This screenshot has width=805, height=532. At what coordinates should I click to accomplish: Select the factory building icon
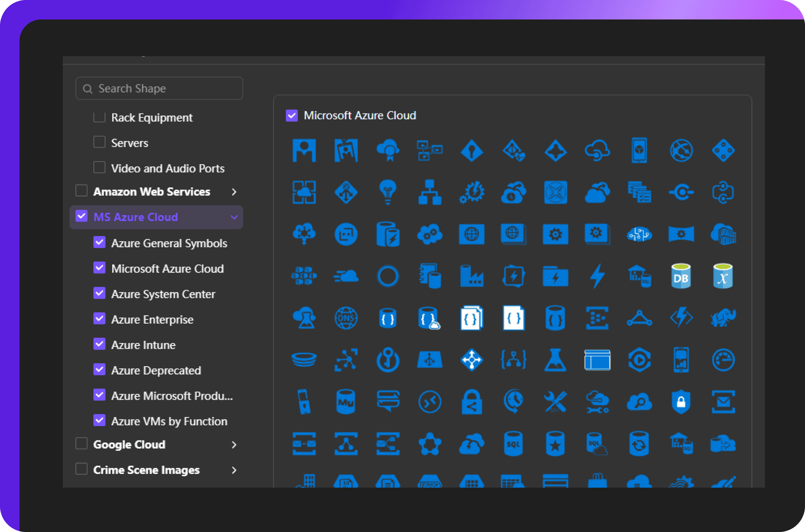click(x=472, y=276)
